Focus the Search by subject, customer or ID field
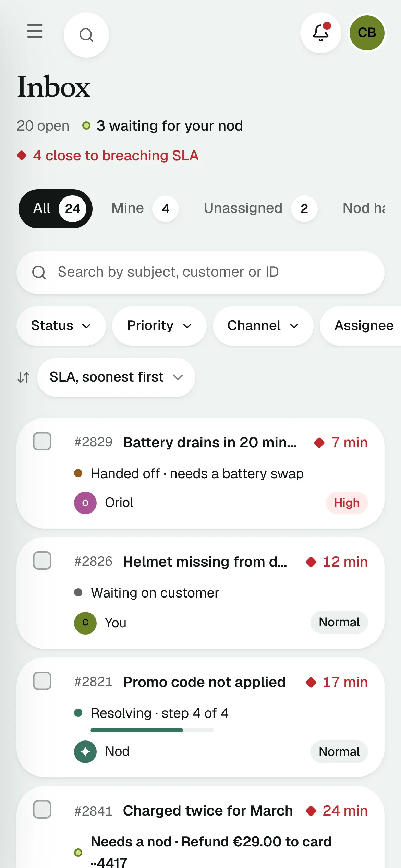The image size is (401, 868). coord(200,273)
